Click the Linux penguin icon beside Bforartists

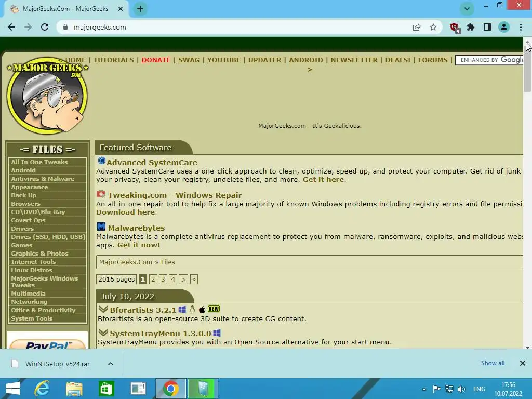(192, 310)
